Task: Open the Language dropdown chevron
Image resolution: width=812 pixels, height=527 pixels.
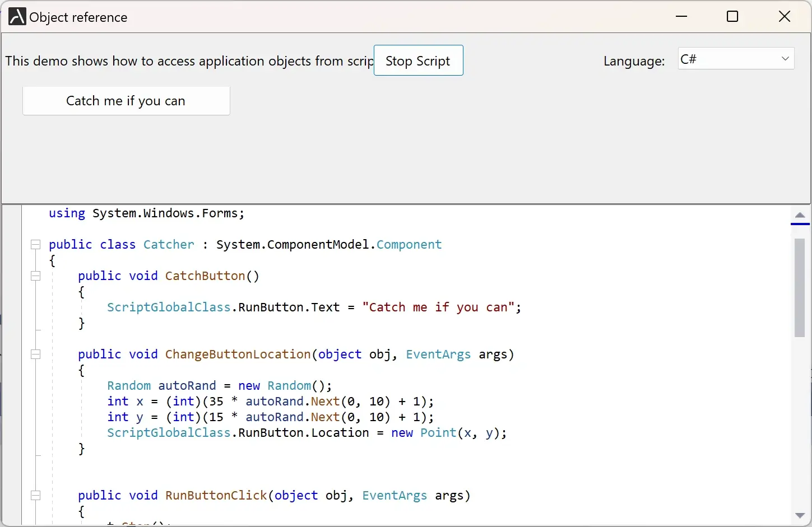Action: pos(785,58)
